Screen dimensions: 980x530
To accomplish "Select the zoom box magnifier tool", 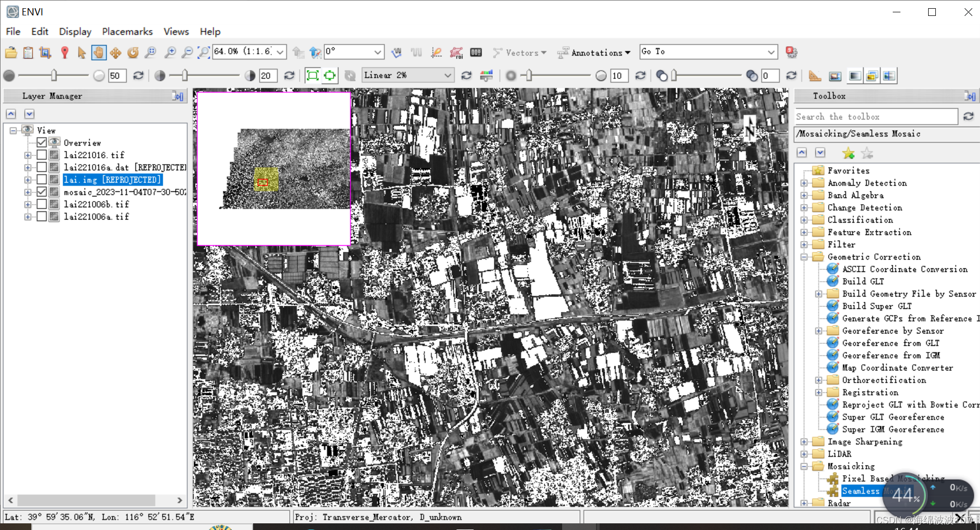I will point(150,52).
